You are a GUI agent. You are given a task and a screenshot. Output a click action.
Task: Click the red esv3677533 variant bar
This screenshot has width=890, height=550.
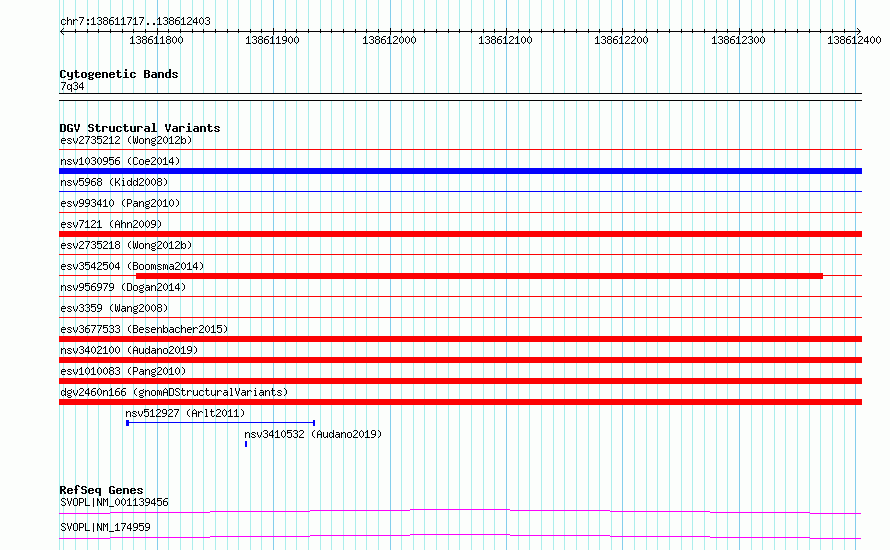click(x=460, y=339)
